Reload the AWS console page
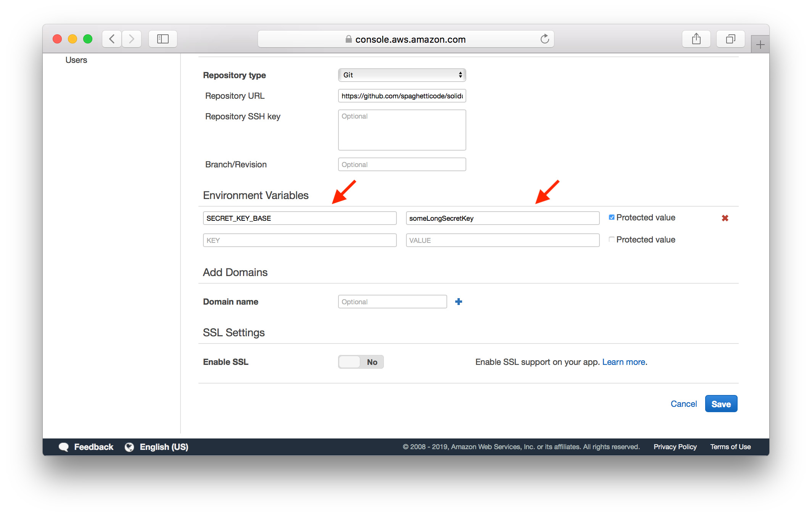This screenshot has width=812, height=517. [x=545, y=39]
